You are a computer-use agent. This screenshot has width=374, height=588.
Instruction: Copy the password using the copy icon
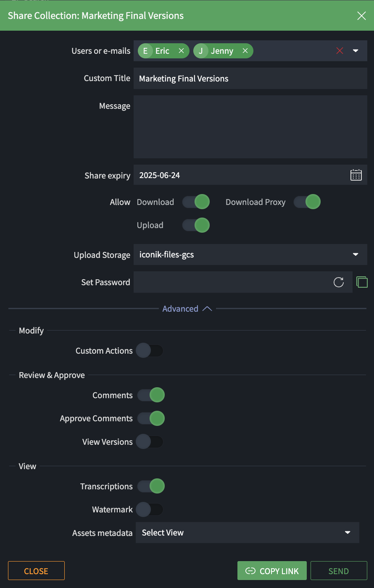[362, 282]
